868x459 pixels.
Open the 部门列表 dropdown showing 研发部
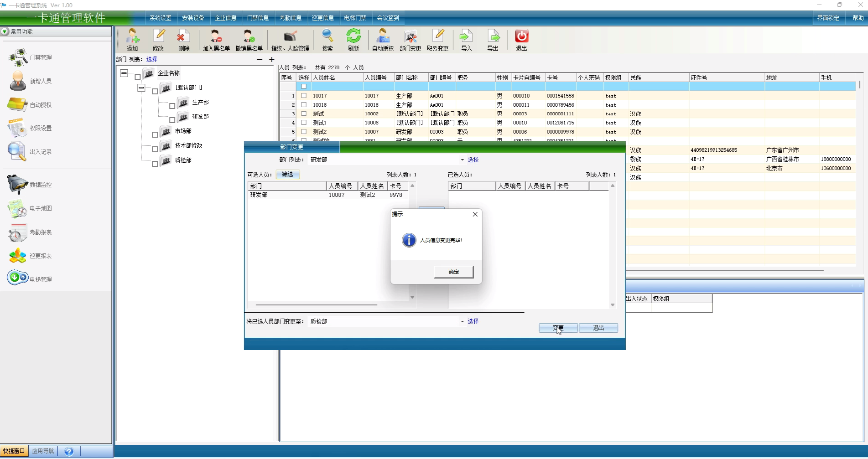coord(462,160)
